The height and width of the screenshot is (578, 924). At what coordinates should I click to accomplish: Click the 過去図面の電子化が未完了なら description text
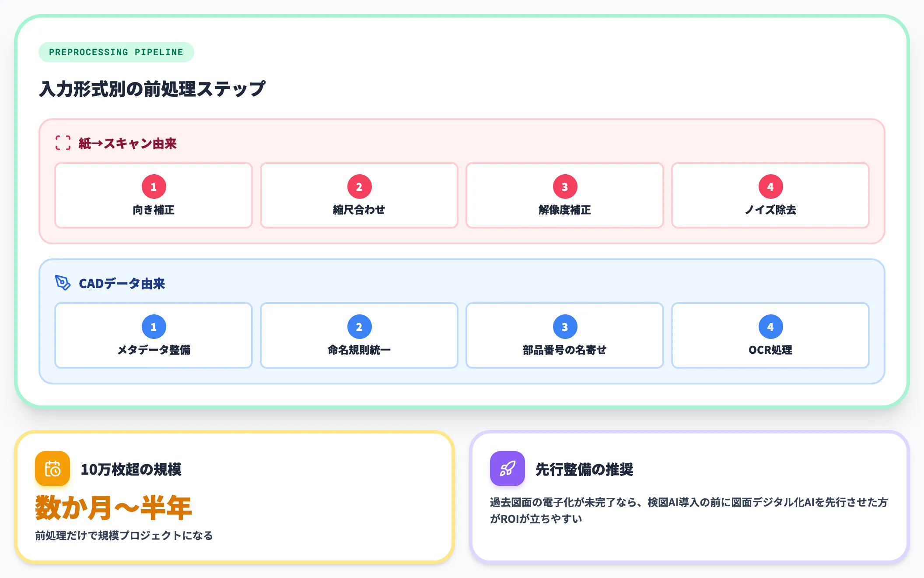click(x=689, y=510)
